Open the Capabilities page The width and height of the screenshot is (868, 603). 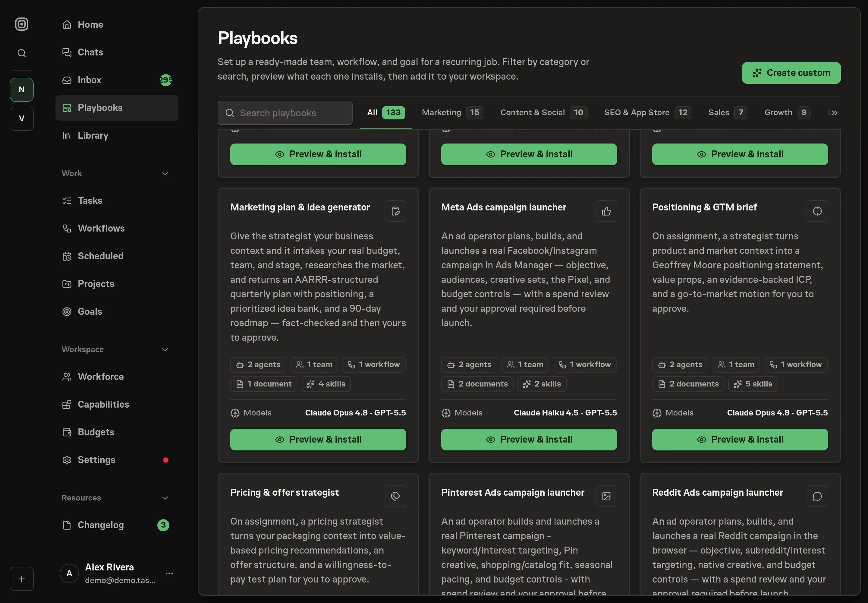(x=117, y=404)
